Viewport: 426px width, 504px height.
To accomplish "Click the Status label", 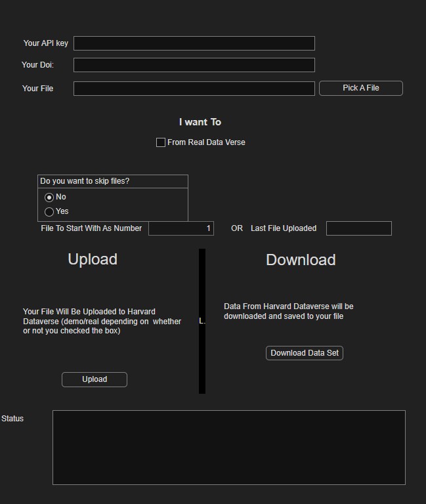I will point(12,419).
